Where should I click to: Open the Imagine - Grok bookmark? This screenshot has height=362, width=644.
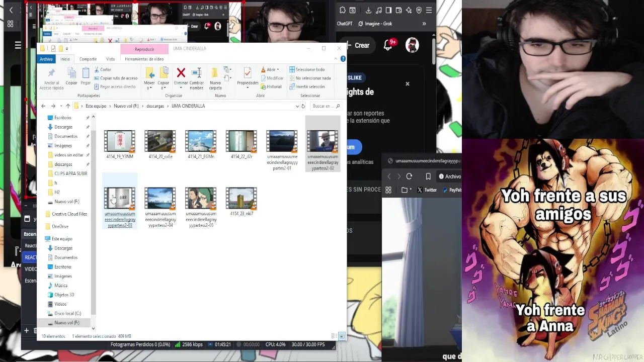point(375,24)
